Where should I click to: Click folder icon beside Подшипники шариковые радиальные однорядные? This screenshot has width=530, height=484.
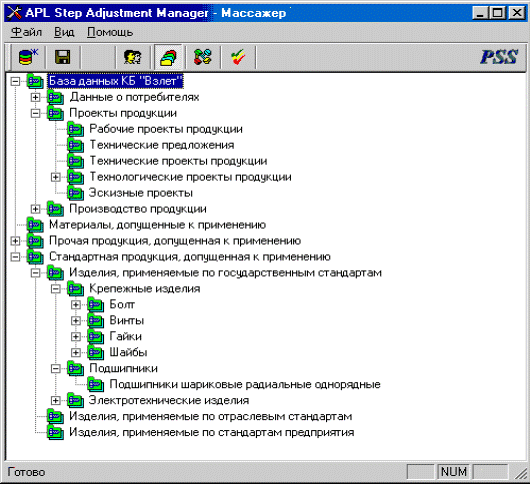(95, 384)
